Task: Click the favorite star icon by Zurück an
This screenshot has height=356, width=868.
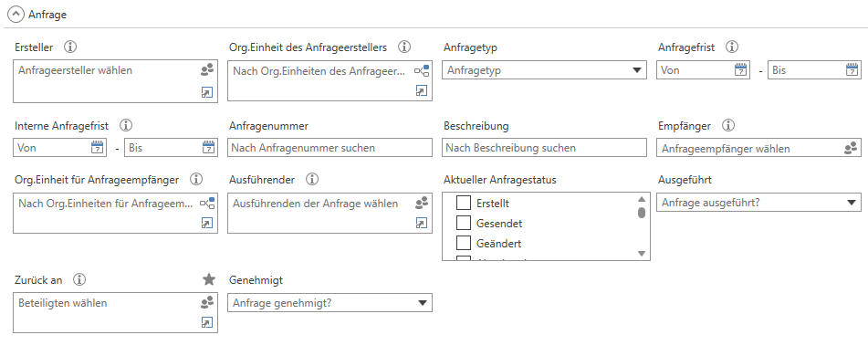Action: pyautogui.click(x=209, y=279)
